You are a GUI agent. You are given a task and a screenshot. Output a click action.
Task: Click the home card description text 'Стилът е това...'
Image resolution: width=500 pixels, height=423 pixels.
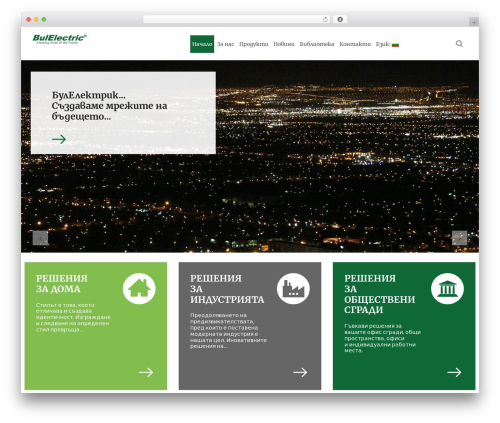[x=73, y=317]
